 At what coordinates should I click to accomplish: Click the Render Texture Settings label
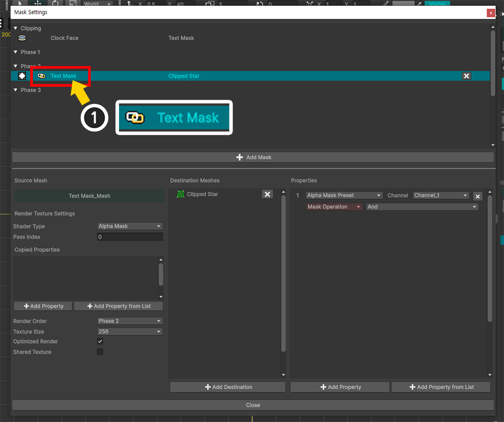(45, 214)
